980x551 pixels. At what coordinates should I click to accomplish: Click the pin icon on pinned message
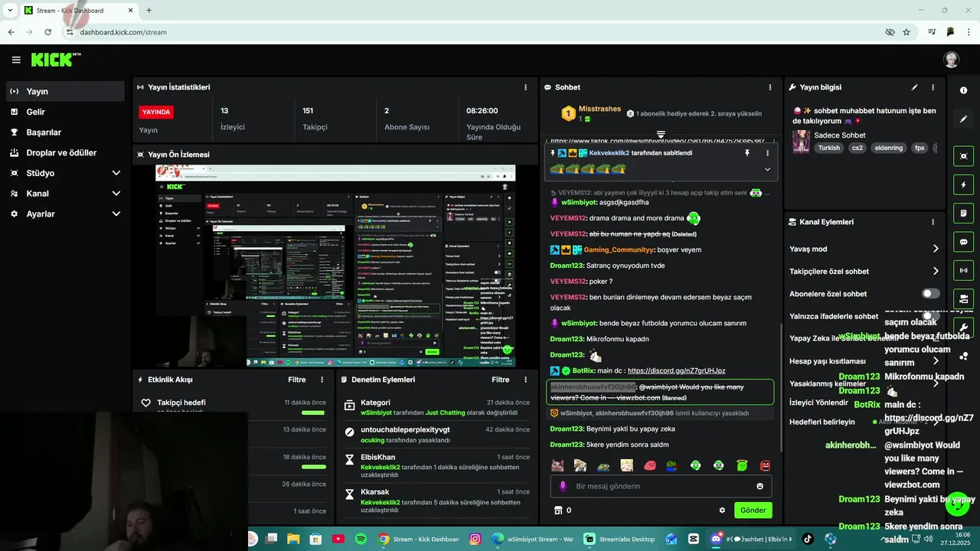[747, 153]
